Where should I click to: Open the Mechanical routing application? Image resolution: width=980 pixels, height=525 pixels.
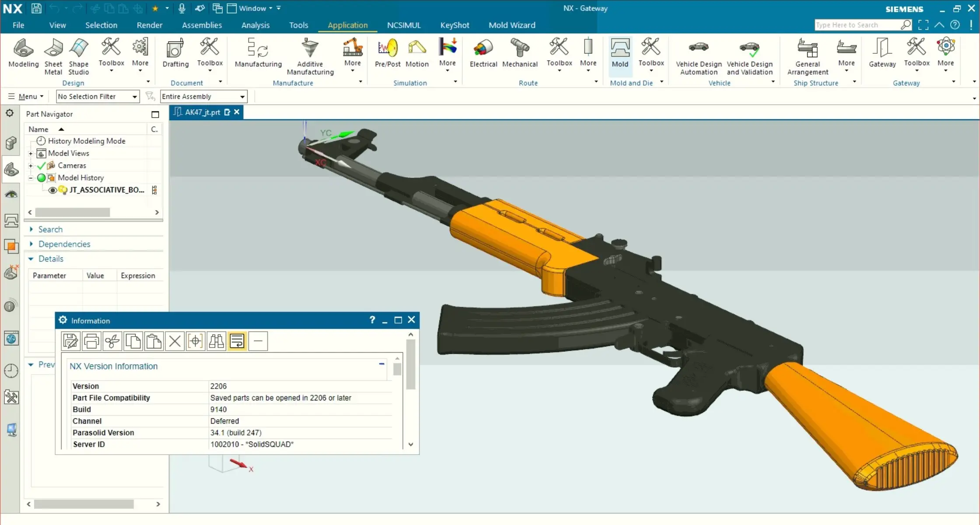tap(520, 53)
